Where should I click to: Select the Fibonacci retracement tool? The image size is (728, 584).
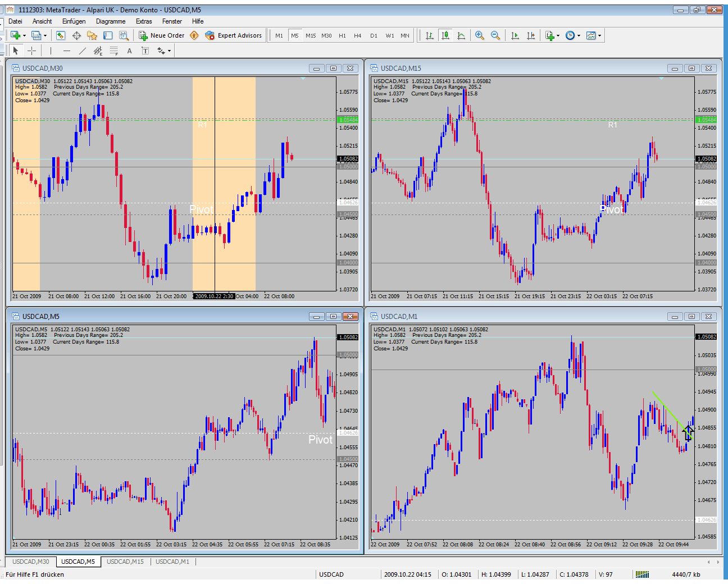pos(114,51)
